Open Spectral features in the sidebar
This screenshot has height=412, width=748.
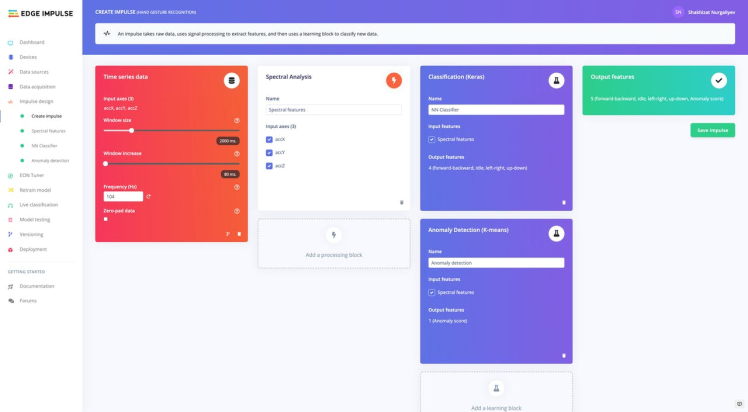(48, 131)
